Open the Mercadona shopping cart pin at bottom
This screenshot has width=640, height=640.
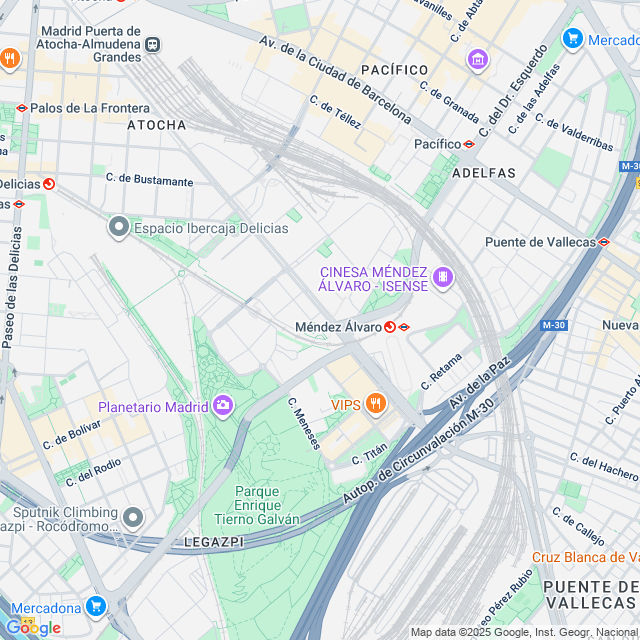coord(96,608)
